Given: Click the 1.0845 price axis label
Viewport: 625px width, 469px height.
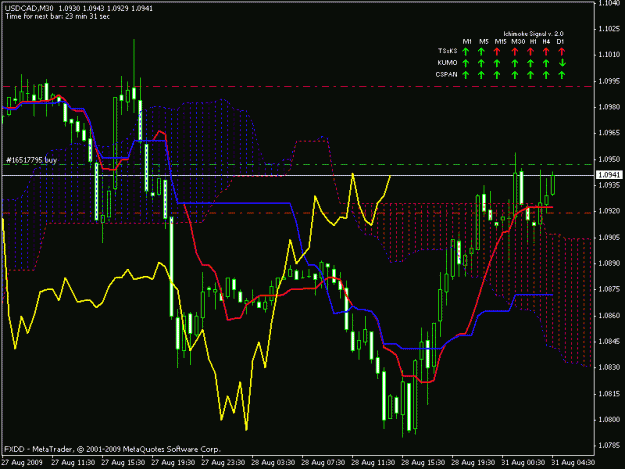Looking at the screenshot, I should 609,341.
